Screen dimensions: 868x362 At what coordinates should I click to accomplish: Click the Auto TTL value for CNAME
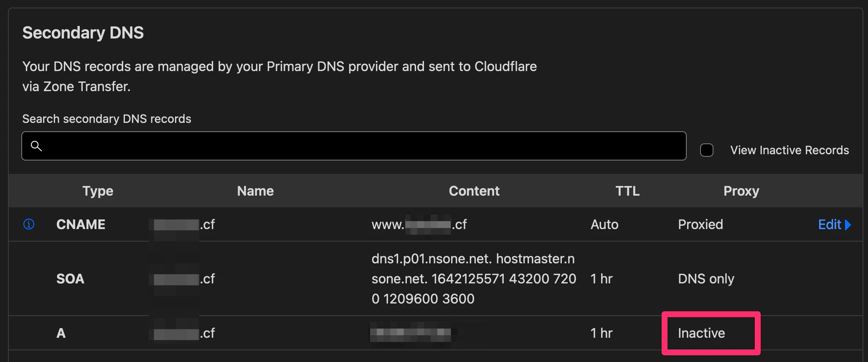click(x=604, y=224)
